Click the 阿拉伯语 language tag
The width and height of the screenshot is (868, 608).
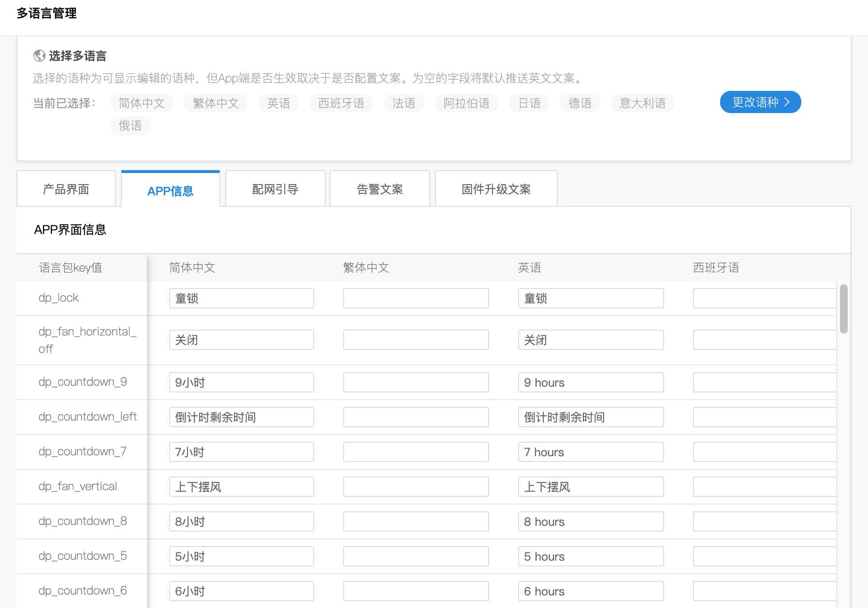tap(466, 103)
